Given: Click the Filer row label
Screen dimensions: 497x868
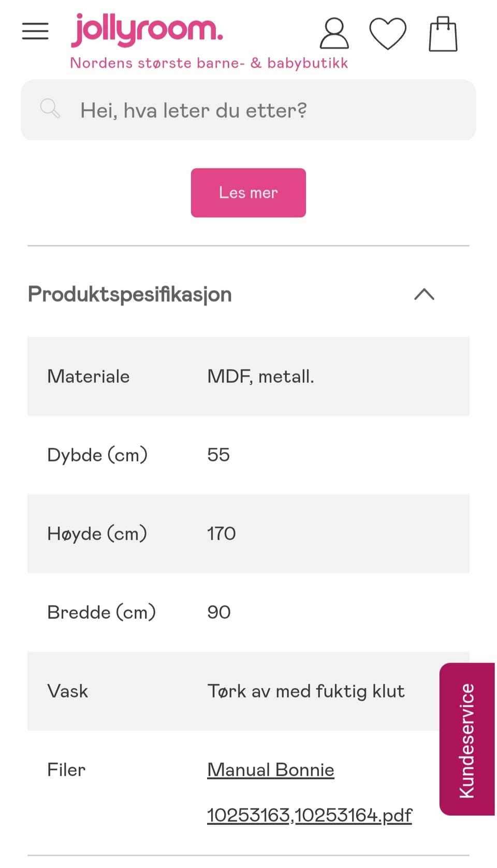Looking at the screenshot, I should coord(66,770).
